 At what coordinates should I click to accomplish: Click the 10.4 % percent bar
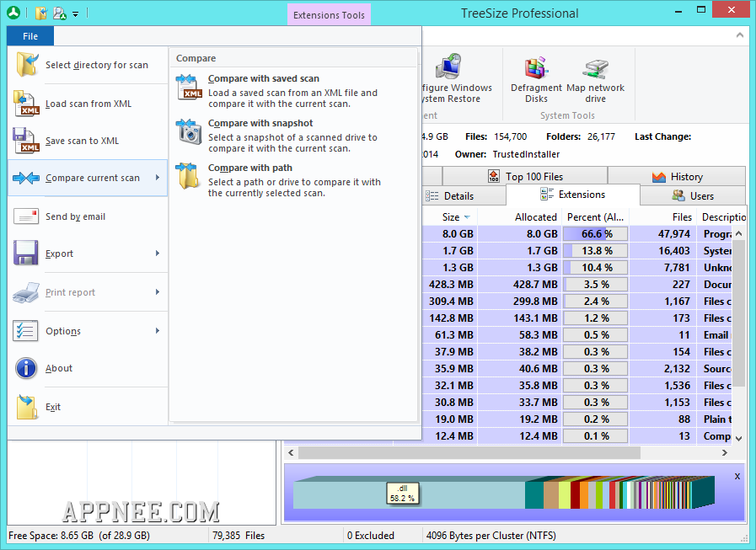(x=596, y=268)
